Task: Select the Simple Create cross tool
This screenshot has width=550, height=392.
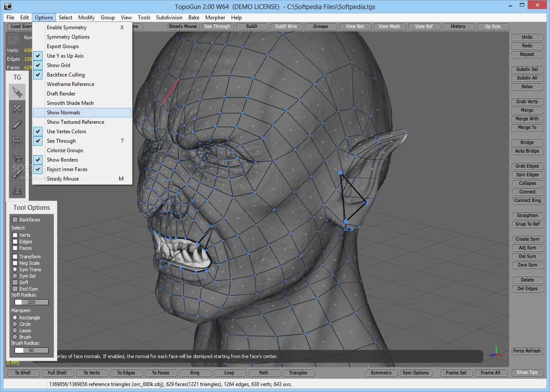Action: [17, 108]
